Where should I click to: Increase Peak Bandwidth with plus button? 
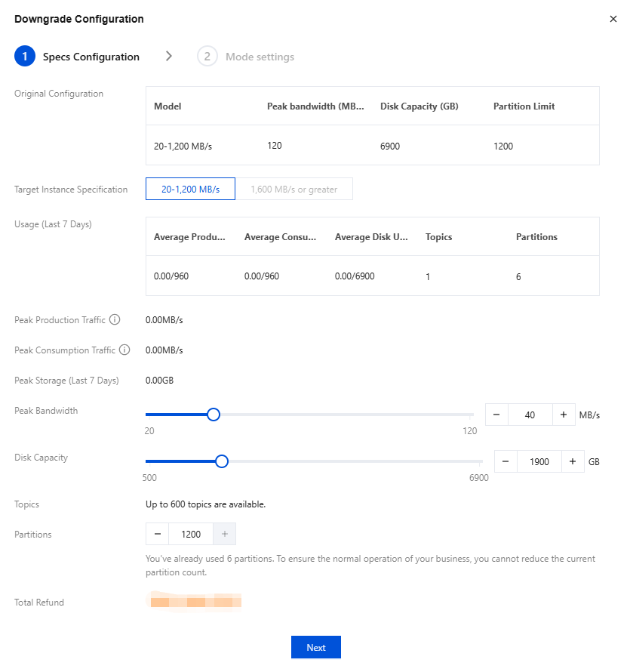click(x=564, y=415)
